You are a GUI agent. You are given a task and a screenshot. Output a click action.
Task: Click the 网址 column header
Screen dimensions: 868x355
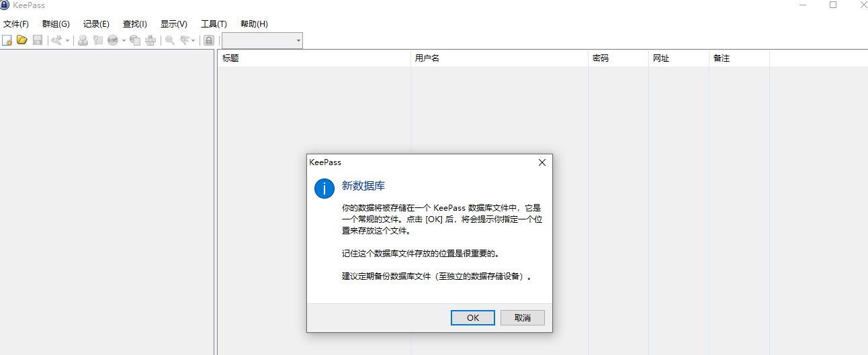679,58
